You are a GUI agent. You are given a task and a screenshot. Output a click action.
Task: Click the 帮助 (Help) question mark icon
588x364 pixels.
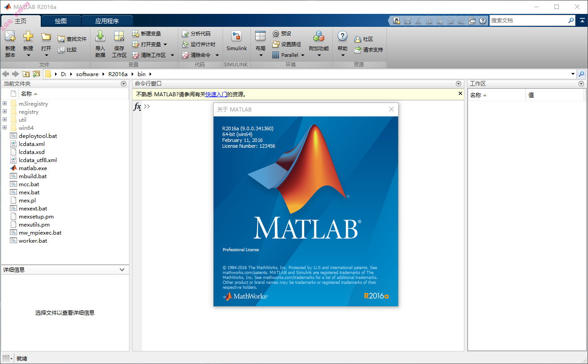click(x=343, y=37)
